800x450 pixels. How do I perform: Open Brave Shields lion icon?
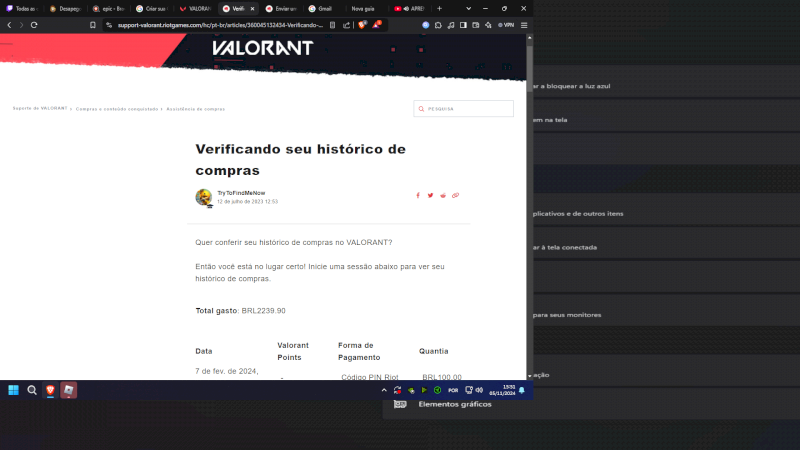(362, 24)
